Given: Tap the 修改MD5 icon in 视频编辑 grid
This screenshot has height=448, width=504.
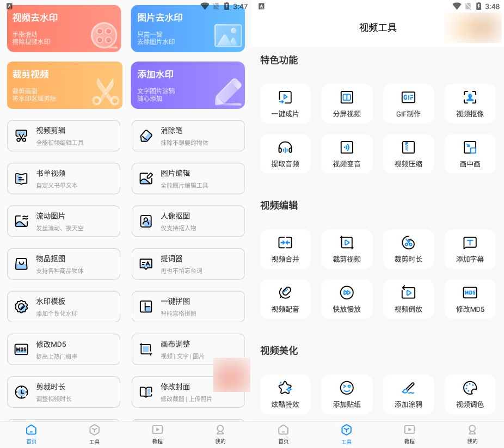Looking at the screenshot, I should 470,293.
